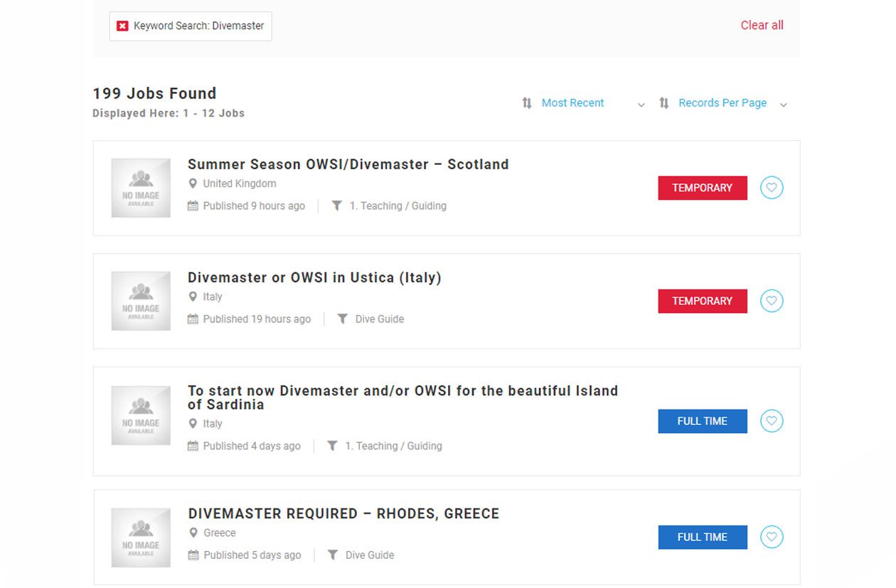Click the filter funnel icon on the Sardinia job
Screen dimensions: 896x588
coord(333,446)
